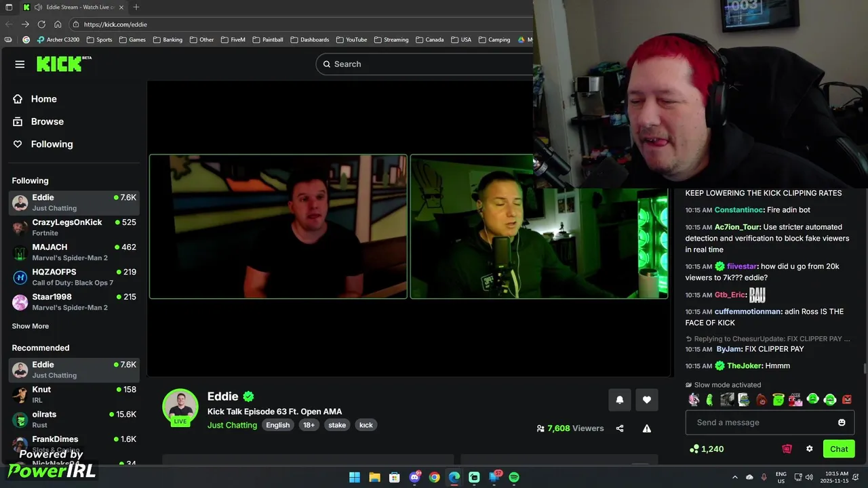Toggle notification bell for Eddie

[x=619, y=400]
